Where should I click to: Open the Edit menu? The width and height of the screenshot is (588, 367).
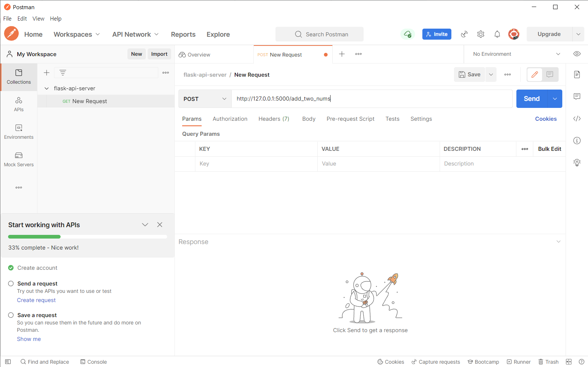(x=22, y=19)
